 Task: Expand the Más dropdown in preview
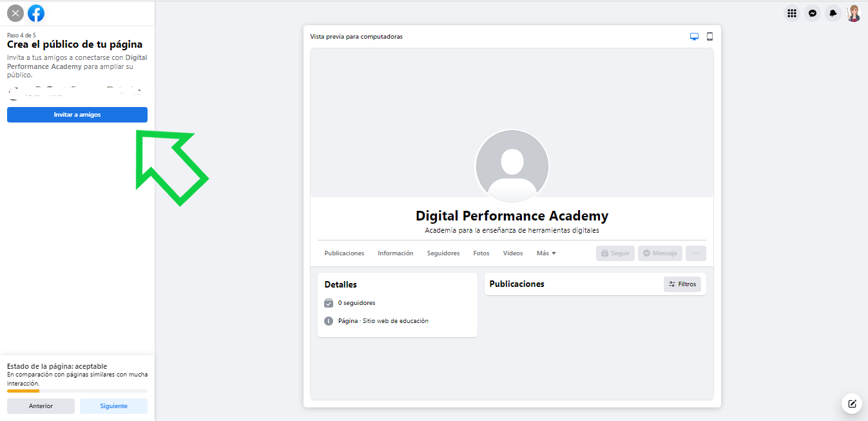click(x=546, y=253)
